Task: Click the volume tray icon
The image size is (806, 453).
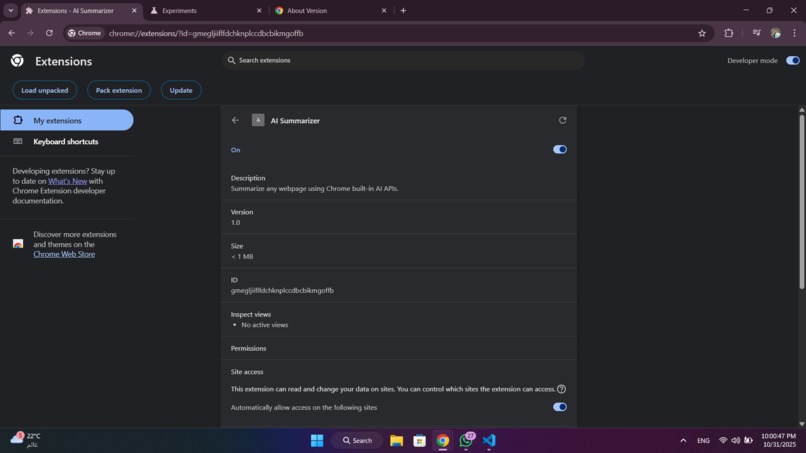Action: 736,441
